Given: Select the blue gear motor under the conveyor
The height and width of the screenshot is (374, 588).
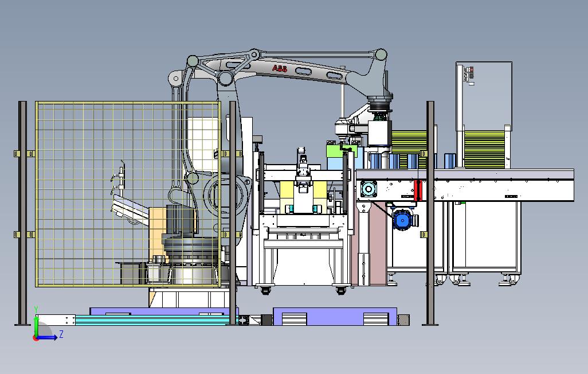Looking at the screenshot, I should [402, 220].
